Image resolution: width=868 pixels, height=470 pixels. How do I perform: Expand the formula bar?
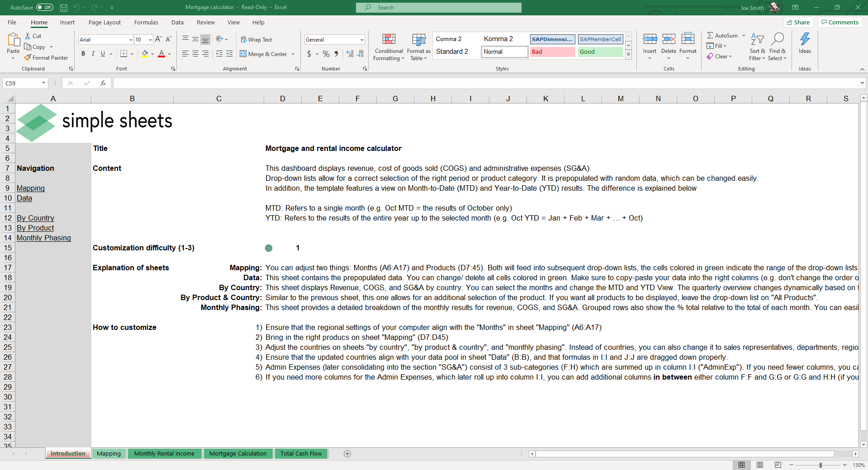click(x=862, y=83)
